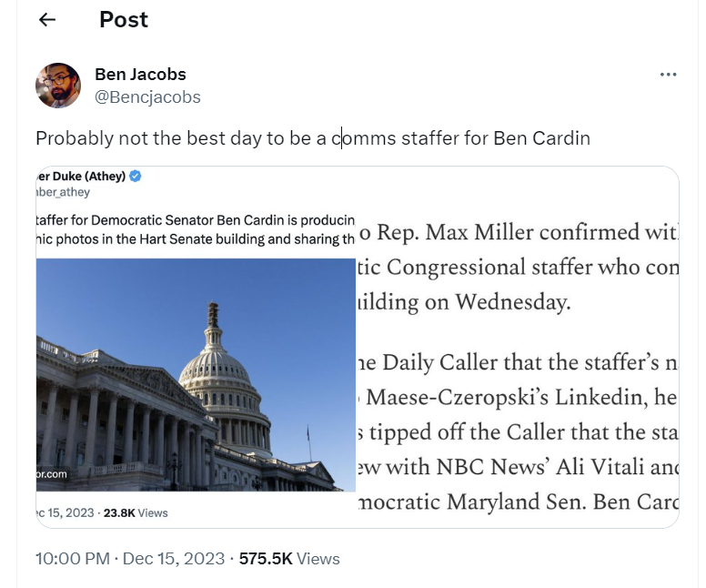Click the 575.5K Views count
706x588 pixels.
pyautogui.click(x=289, y=558)
